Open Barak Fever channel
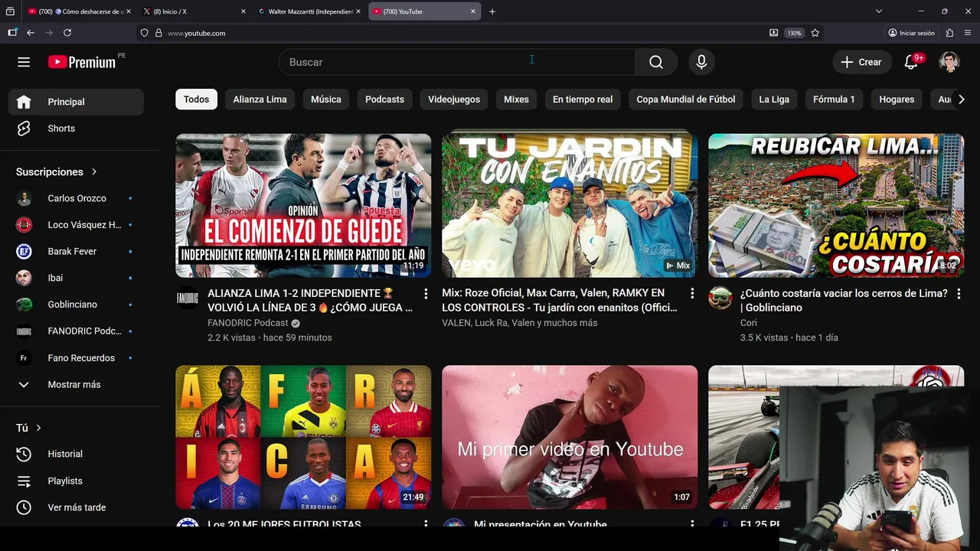This screenshot has height=551, width=980. click(76, 251)
